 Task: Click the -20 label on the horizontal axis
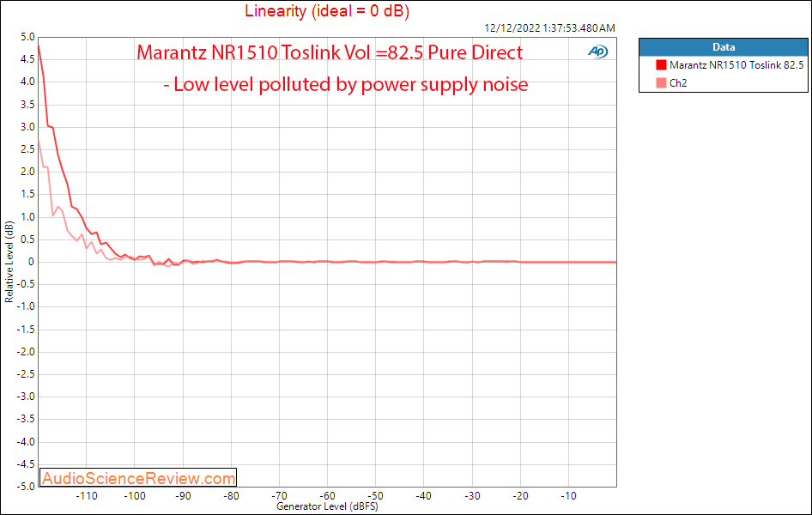coord(520,496)
